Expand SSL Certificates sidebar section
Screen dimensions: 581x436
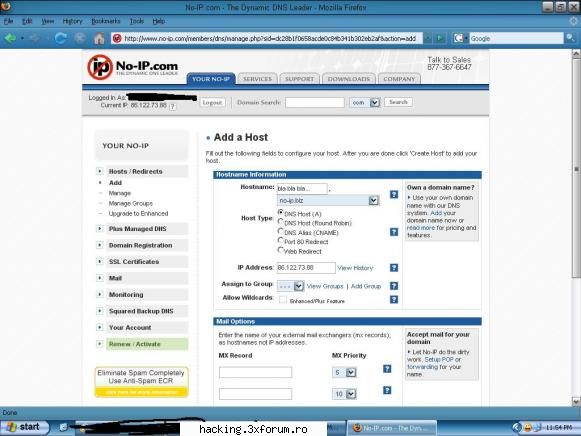[99, 261]
